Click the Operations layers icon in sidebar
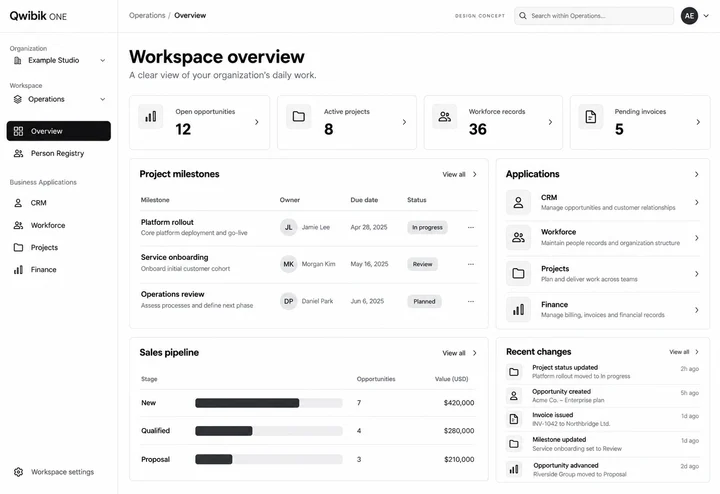The width and height of the screenshot is (720, 494). [x=17, y=99]
